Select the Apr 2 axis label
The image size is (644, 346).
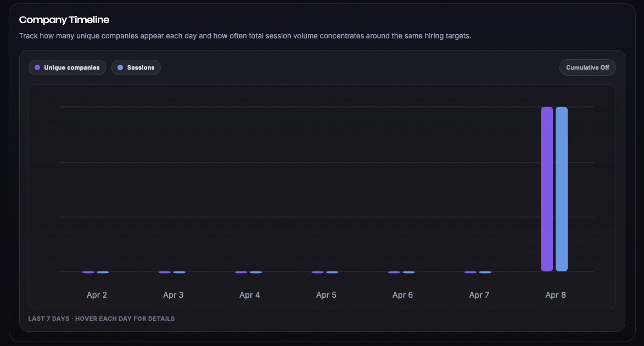(x=97, y=294)
